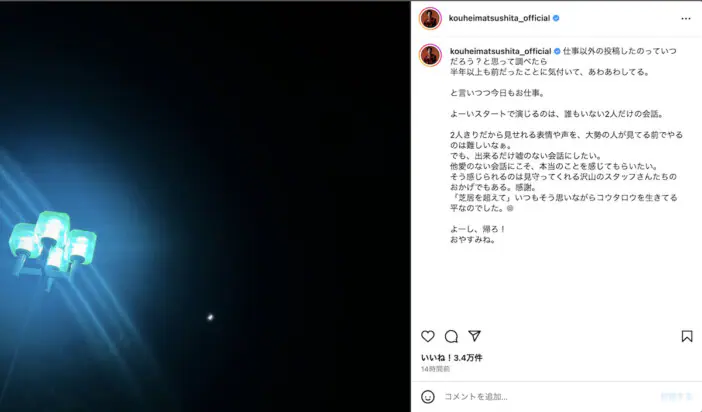702x412 pixels.
Task: Click the small bright star in photo
Action: point(210,318)
